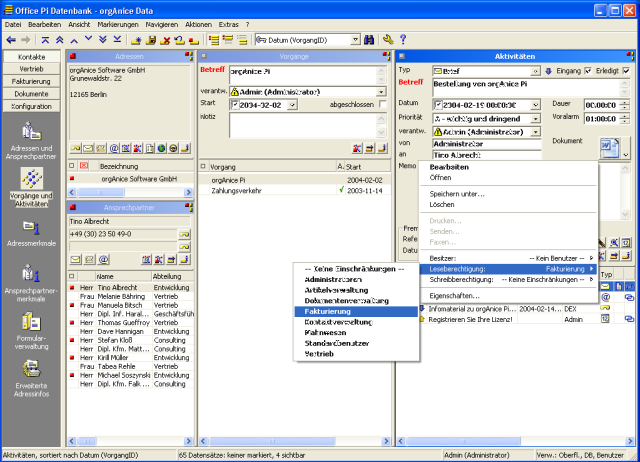Select Administratoren in Leseberechtigung submenu

pos(356,280)
